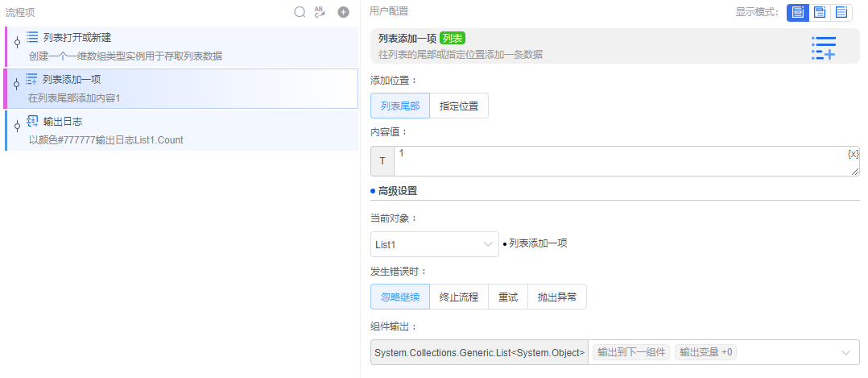The width and height of the screenshot is (868, 378).
Task: Click the System.Collections.Generic.List output type label
Action: tap(479, 352)
